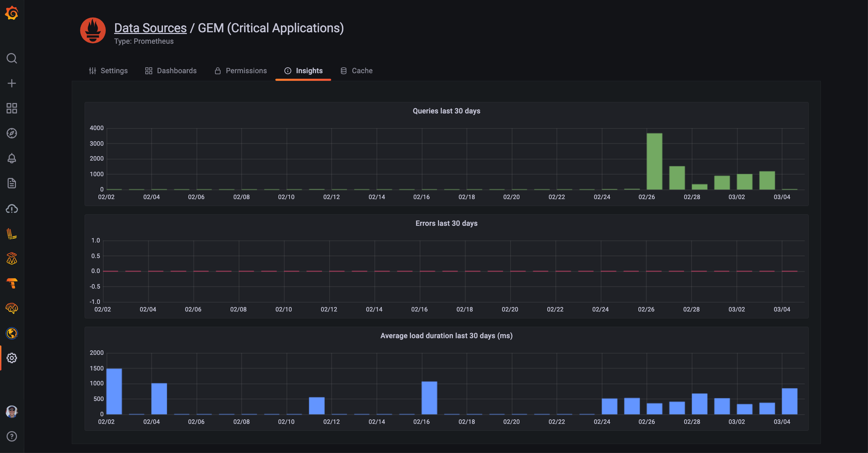Click the user avatar in sidebar

[x=12, y=411]
